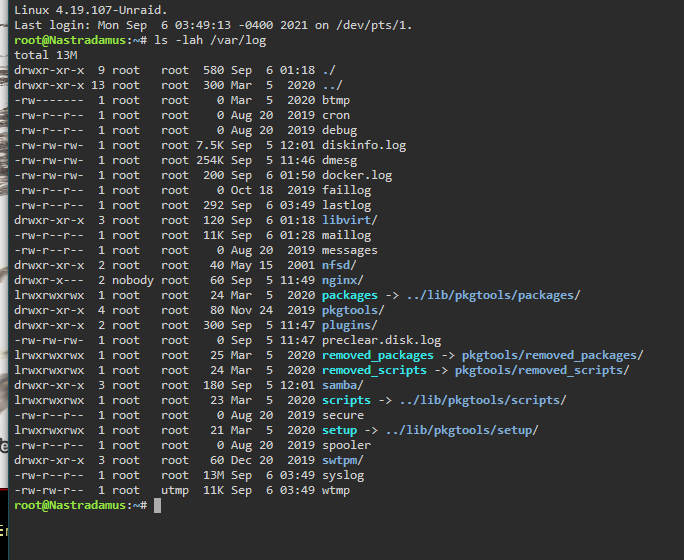This screenshot has height=560, width=684.
Task: Click the maillog filename
Action: click(346, 236)
